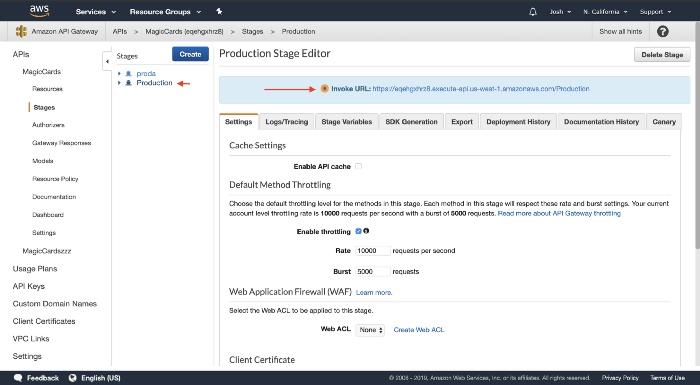Image resolution: width=700 pixels, height=385 pixels.
Task: Expand the proda stage tree item
Action: point(119,73)
